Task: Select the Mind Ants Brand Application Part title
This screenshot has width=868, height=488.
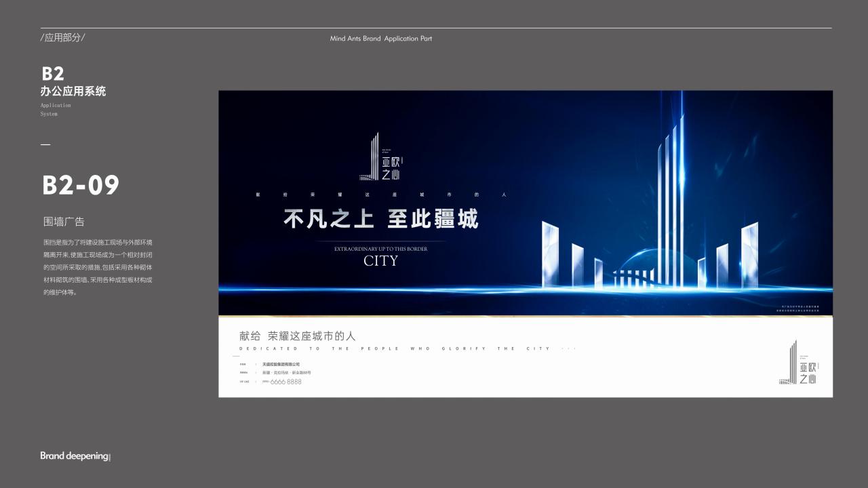Action: point(380,39)
